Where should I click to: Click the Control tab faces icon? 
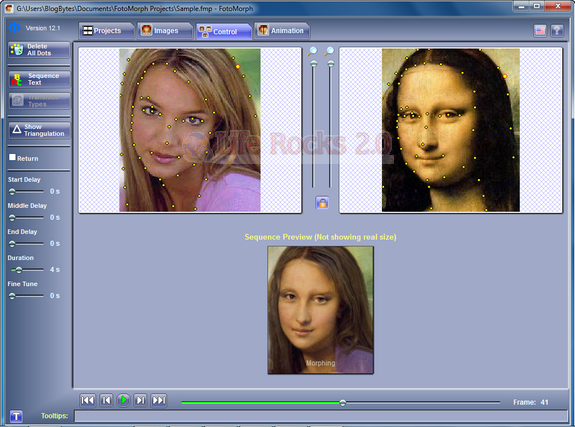[205, 31]
